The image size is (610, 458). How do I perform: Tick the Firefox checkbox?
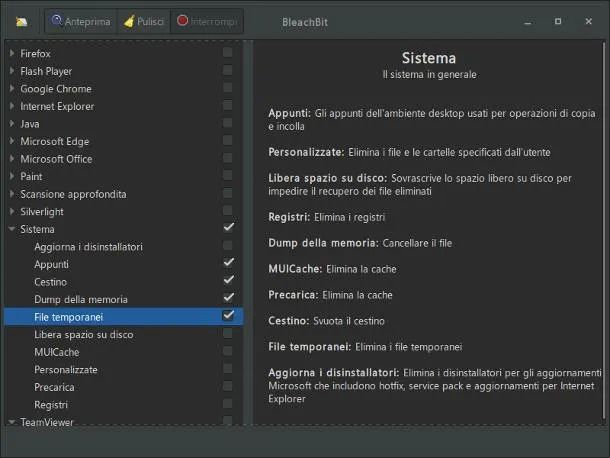(x=228, y=53)
